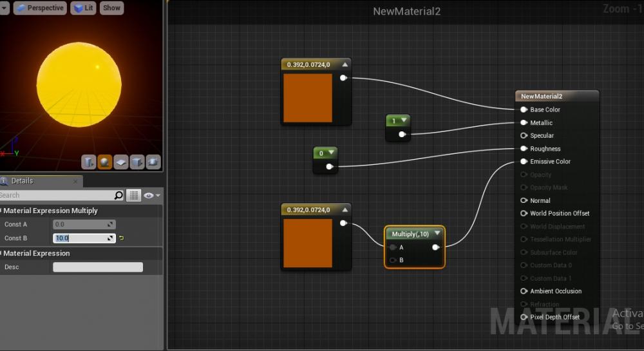Open Perspective view mode dropdown

pos(40,8)
